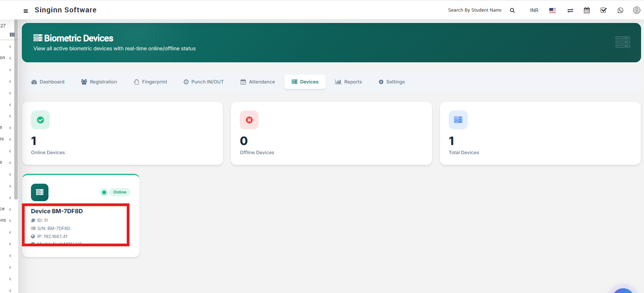
Task: Click blue server icon on Total Devices card
Action: (458, 120)
